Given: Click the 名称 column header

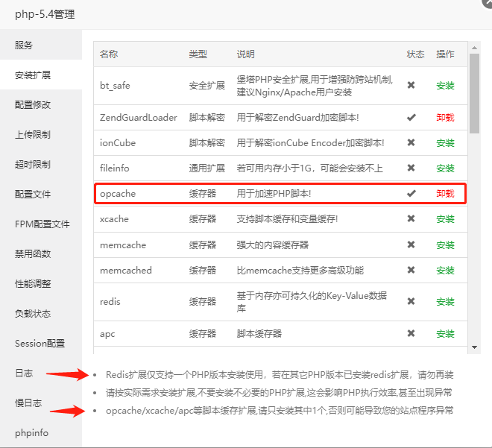Looking at the screenshot, I should pos(109,54).
